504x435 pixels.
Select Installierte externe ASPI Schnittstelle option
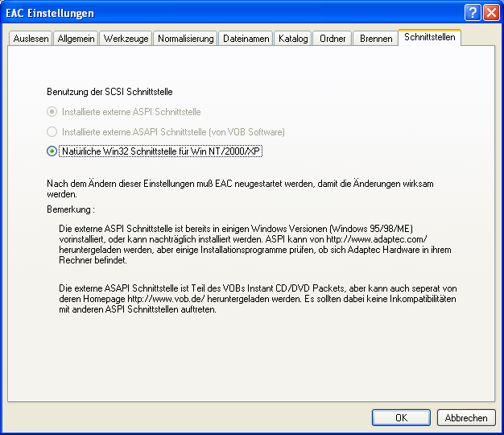52,112
